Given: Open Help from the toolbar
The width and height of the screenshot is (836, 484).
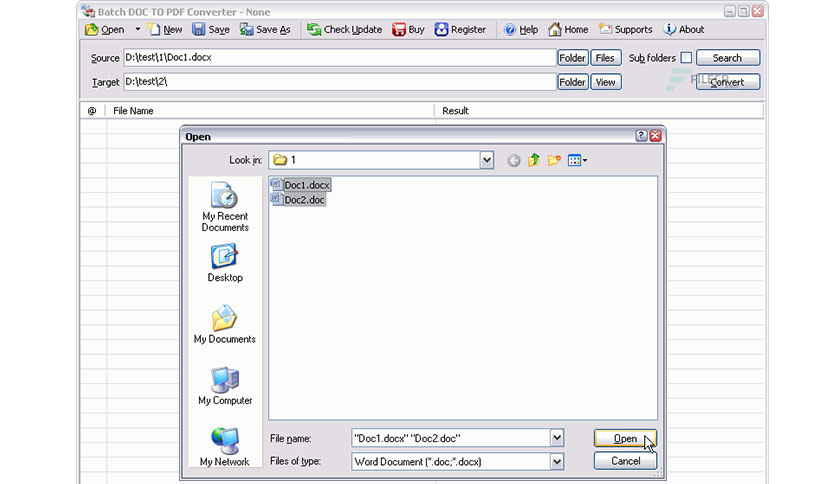Looking at the screenshot, I should coord(521,29).
